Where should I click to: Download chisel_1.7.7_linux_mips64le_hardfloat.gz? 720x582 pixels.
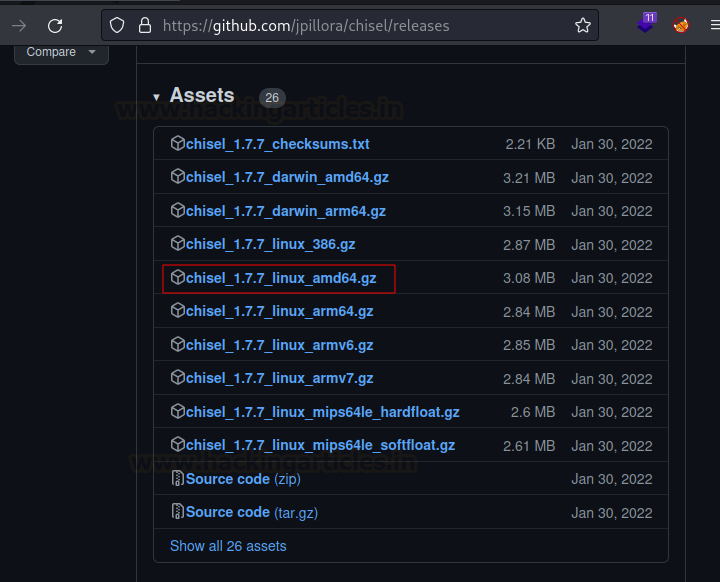coord(323,412)
